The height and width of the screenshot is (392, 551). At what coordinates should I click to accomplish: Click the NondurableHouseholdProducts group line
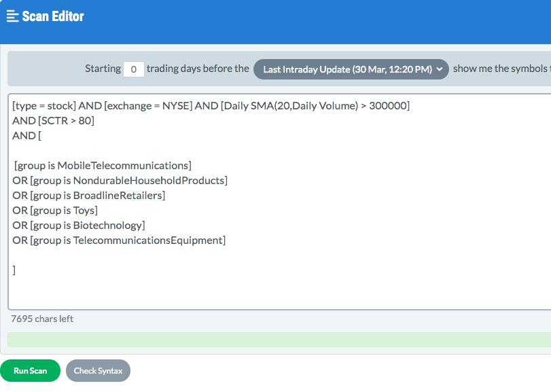tap(120, 181)
